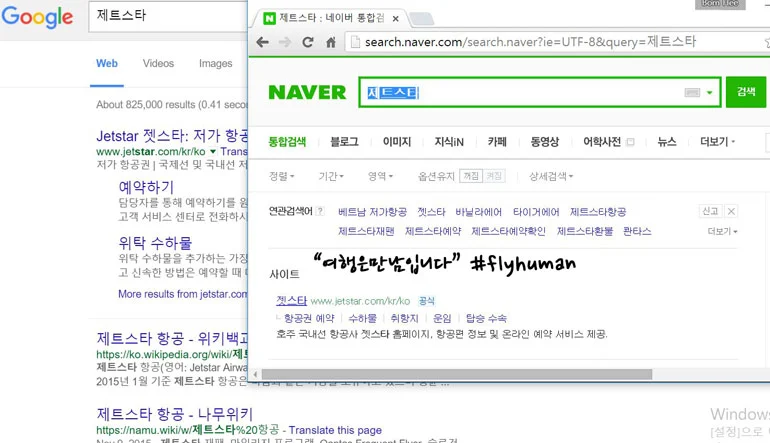Image resolution: width=770 pixels, height=443 pixels.
Task: Select the Videos tab in Google window
Action: coord(158,63)
